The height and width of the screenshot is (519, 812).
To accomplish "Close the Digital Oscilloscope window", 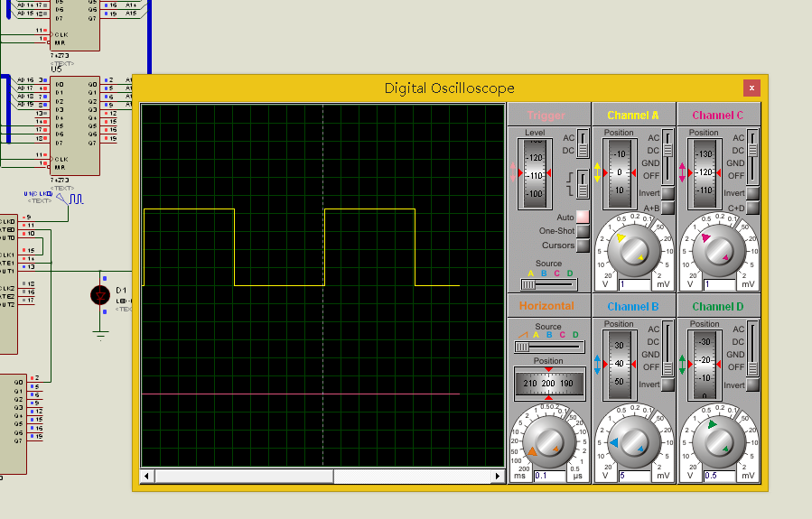I will (751, 88).
